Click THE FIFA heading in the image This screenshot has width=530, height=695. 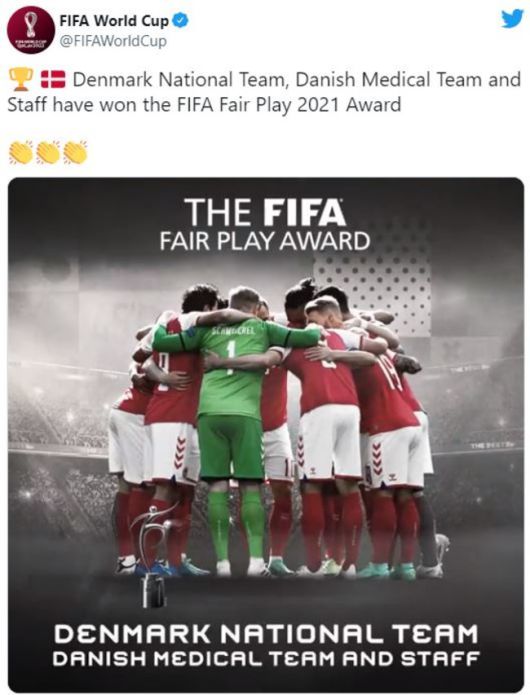[265, 212]
